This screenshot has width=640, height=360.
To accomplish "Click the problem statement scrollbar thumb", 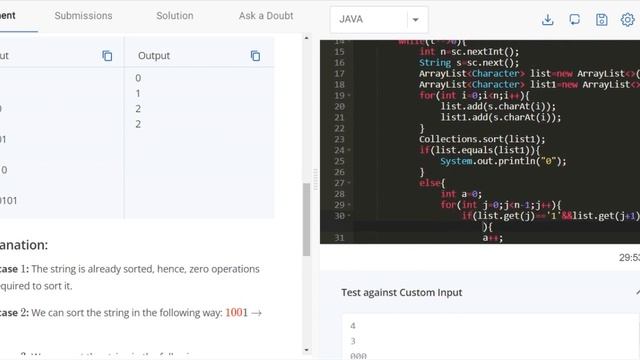I will click(x=307, y=220).
